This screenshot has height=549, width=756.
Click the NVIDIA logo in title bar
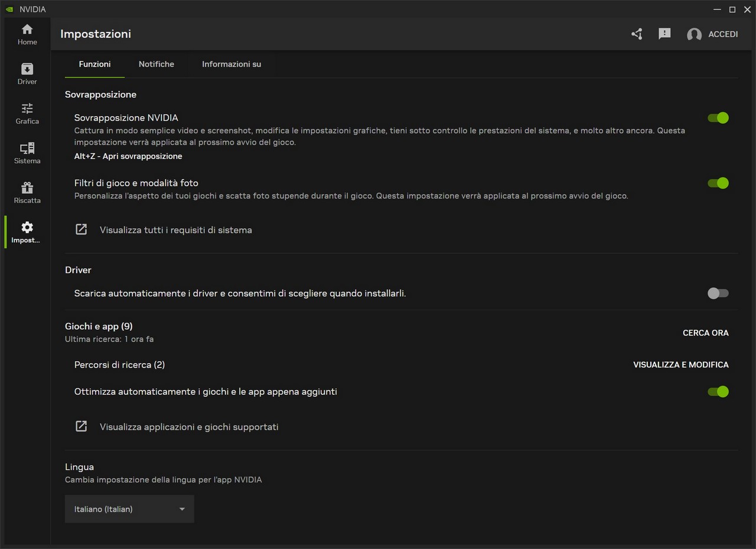click(x=9, y=9)
